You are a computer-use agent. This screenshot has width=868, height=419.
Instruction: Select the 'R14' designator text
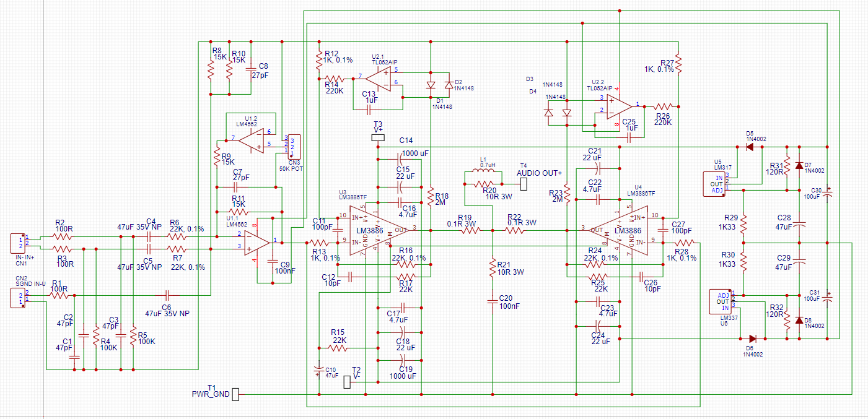point(331,84)
